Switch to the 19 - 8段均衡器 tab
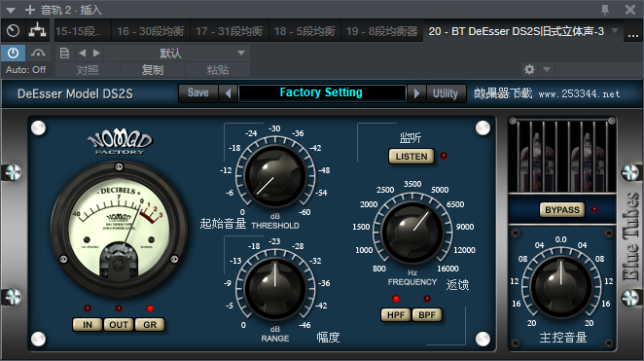The height and width of the screenshot is (361, 644). (381, 31)
